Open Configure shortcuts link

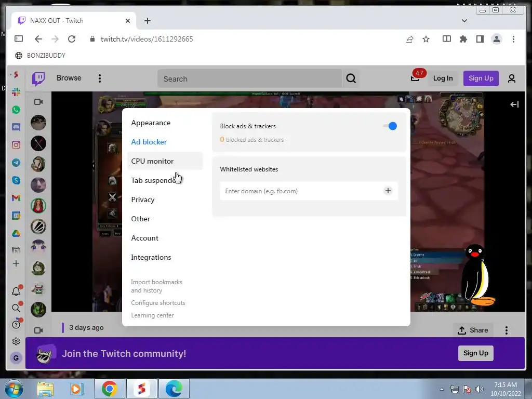158,303
